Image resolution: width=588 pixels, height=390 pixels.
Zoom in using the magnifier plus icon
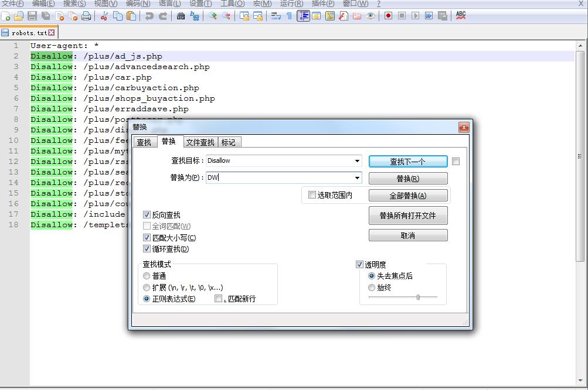tap(211, 16)
